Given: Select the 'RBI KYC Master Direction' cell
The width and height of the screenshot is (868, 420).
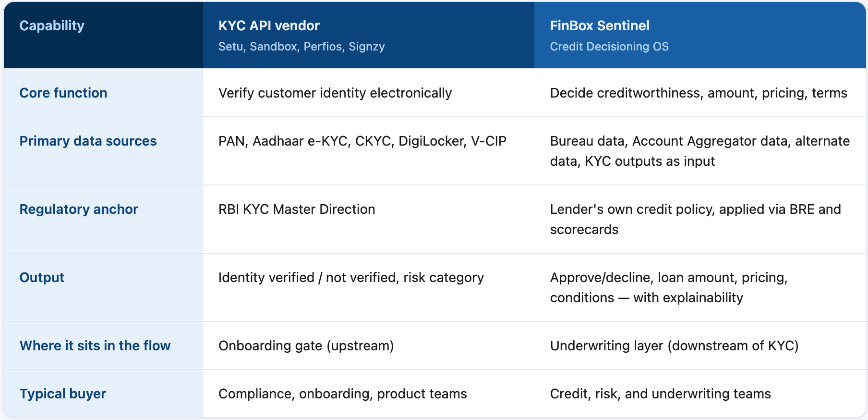Looking at the screenshot, I should (x=297, y=209).
